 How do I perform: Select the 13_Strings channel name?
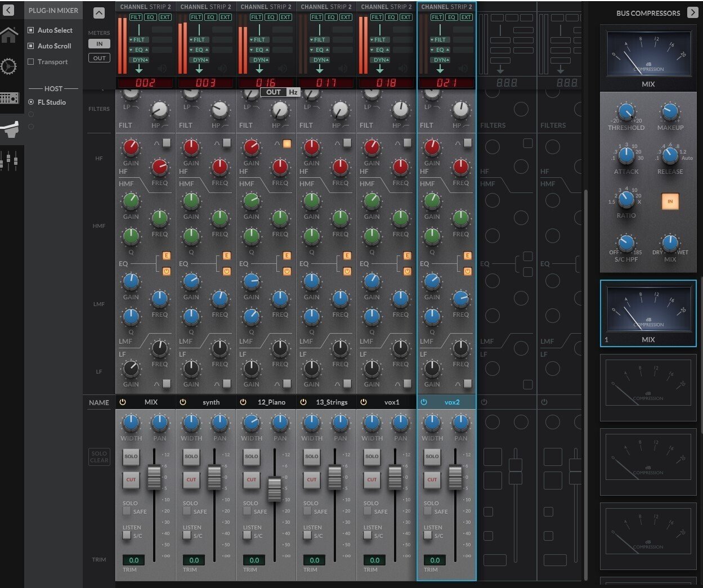[332, 402]
